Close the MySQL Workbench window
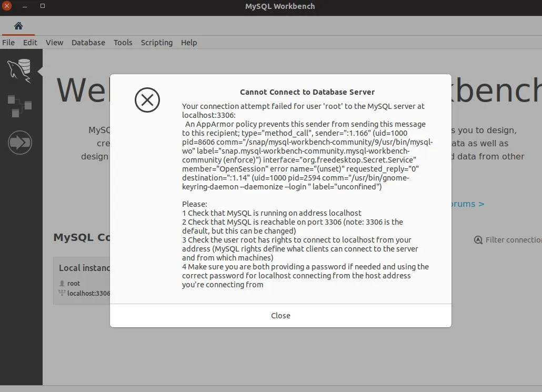This screenshot has height=392, width=542. [6, 6]
